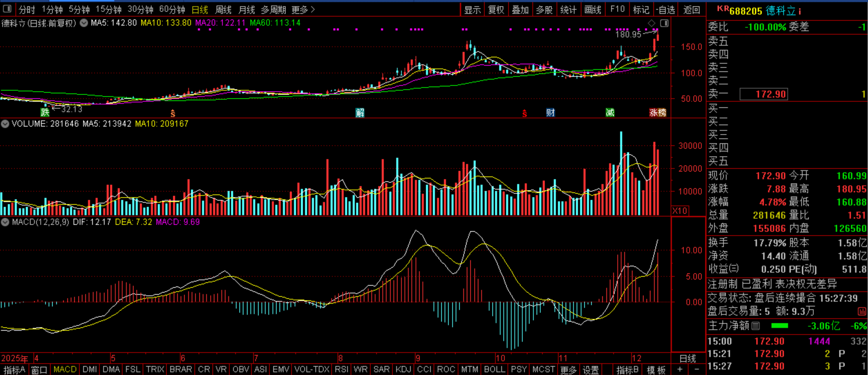Image resolution: width=868 pixels, height=375 pixels.
Task: Click the 返回 back button
Action: point(692,10)
